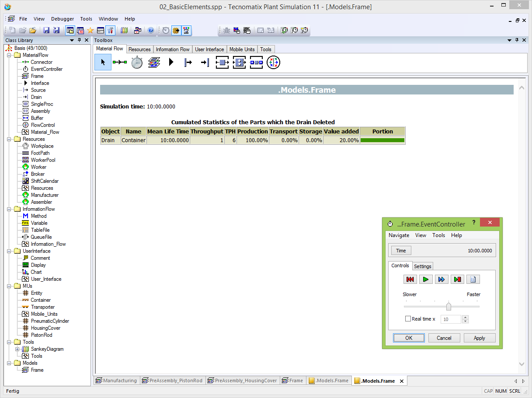Viewport: 532px width, 398px height.
Task: Collapse the MaterialFlow folder in Class Library
Action: coord(9,55)
